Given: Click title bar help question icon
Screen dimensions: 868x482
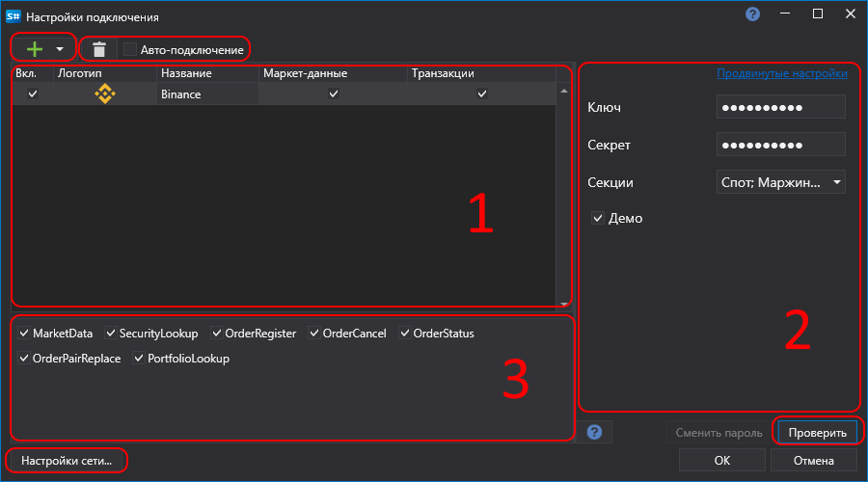Looking at the screenshot, I should click(753, 14).
